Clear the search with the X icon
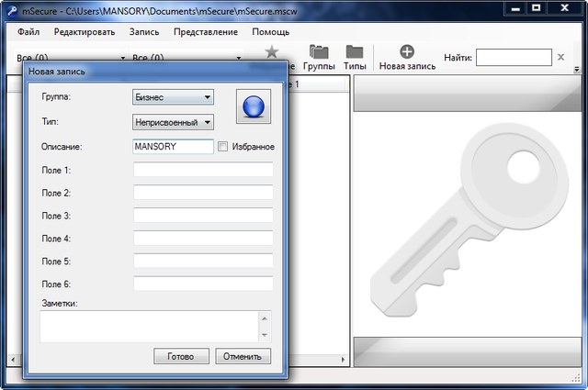The image size is (588, 390). 560,57
